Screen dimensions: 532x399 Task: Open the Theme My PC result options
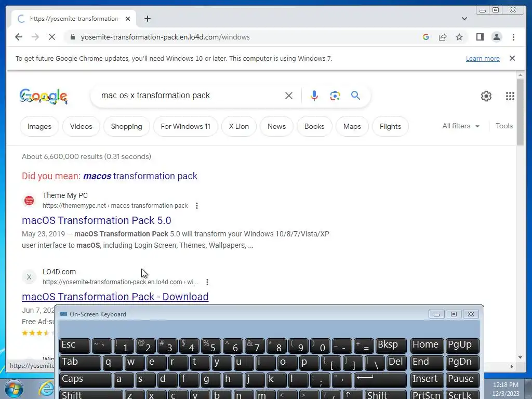197,206
